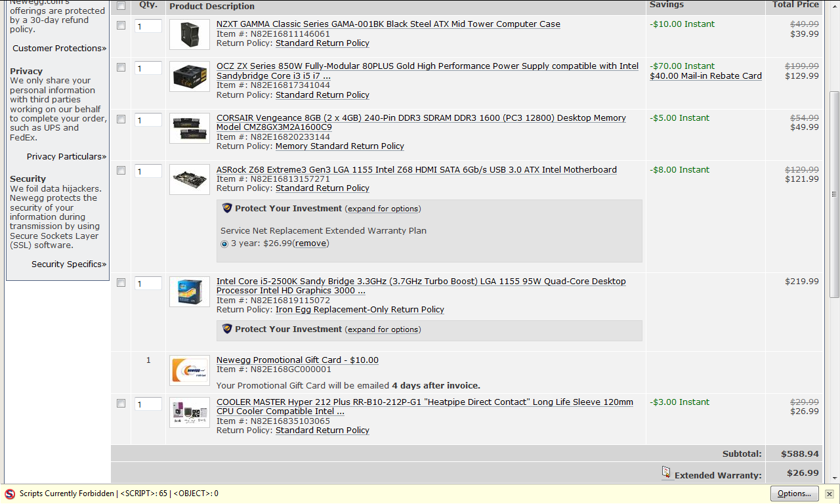Click quantity field for CORSAIR Vengeance memory

(148, 120)
